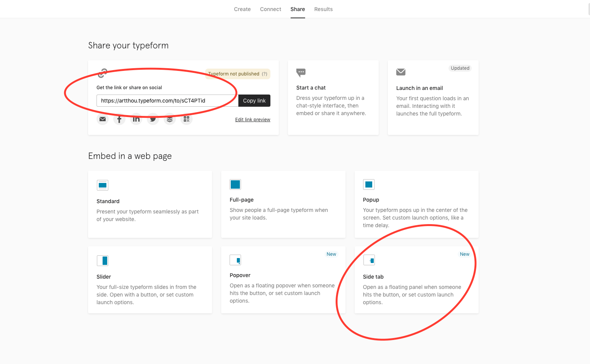This screenshot has height=364, width=590.
Task: Click the New badge on Popover card
Action: [x=331, y=254]
